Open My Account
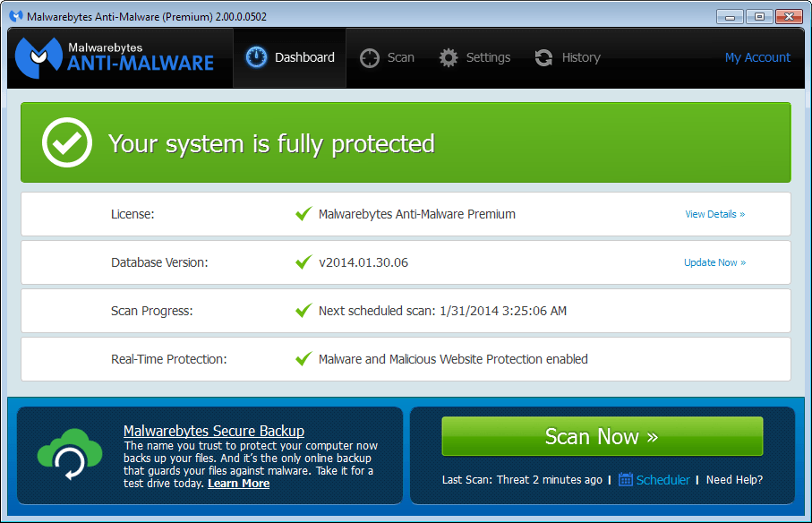 click(x=757, y=56)
